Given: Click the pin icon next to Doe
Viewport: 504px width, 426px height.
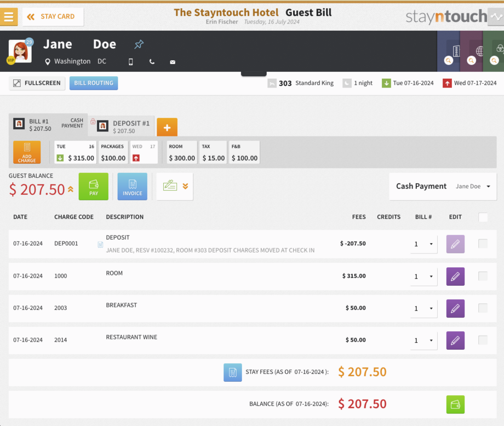Looking at the screenshot, I should pos(139,44).
